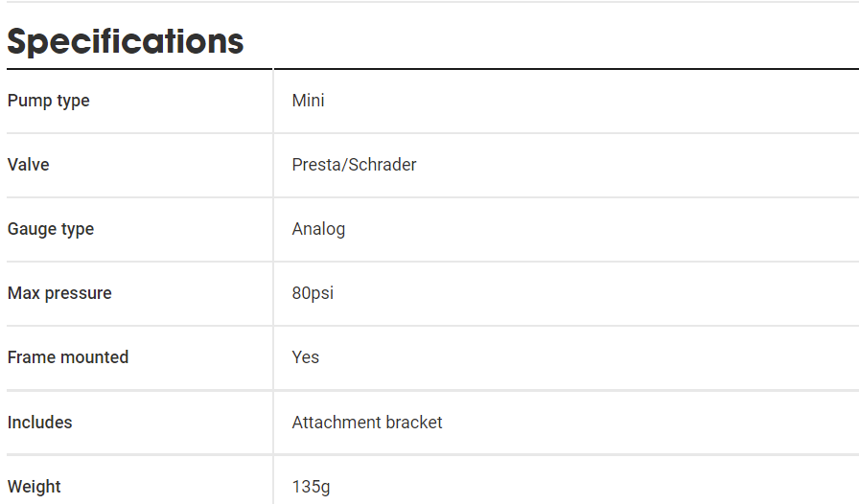Viewport: 859px width, 504px height.
Task: Click the word bracket in Includes row
Action: tap(413, 423)
